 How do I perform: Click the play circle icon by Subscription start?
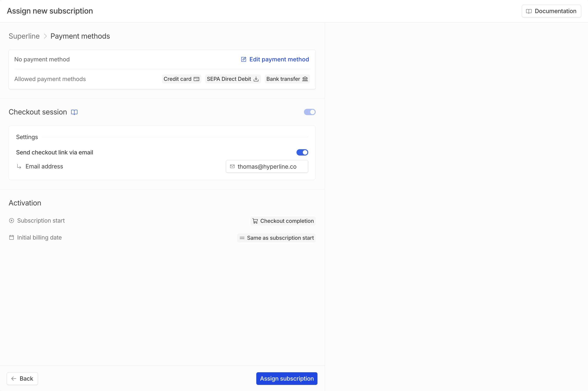[x=12, y=220]
